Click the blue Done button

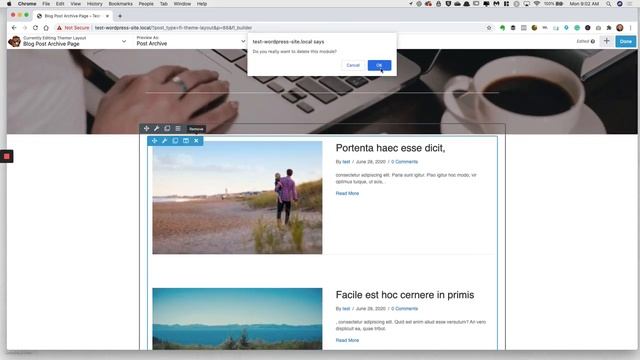[625, 41]
